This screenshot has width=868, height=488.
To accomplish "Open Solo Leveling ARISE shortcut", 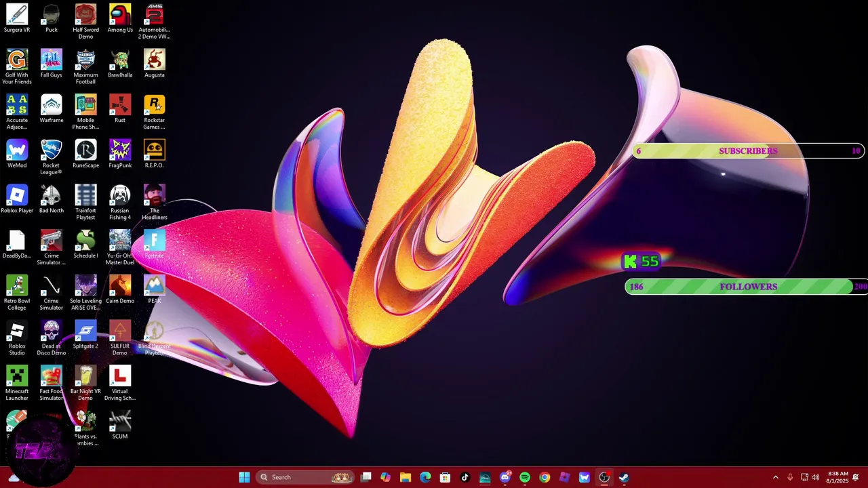I will [85, 292].
